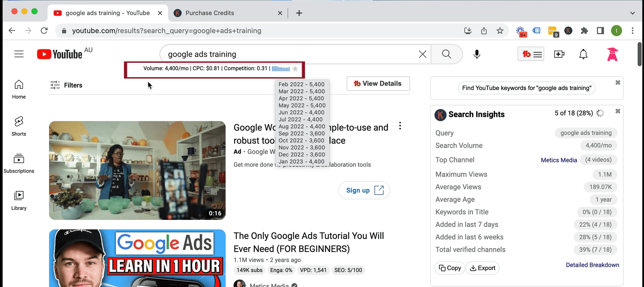Click the magnifier search button
This screenshot has height=287, width=644.
coord(446,54)
